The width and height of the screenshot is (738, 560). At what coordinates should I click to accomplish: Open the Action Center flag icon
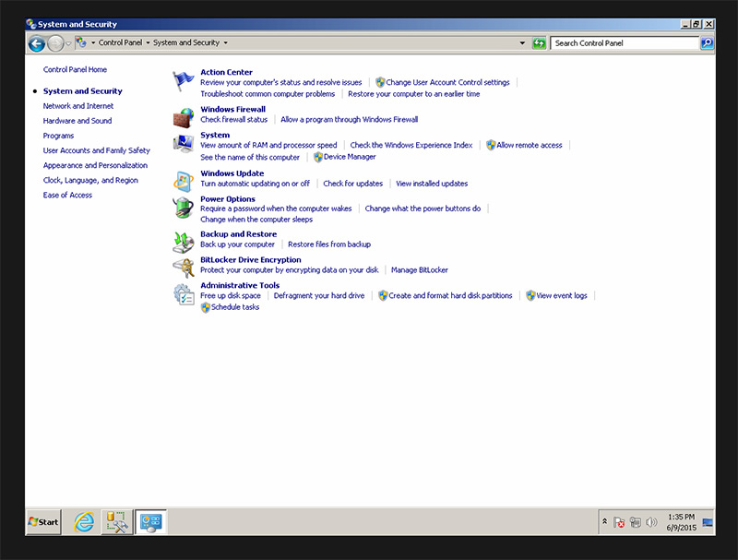coord(183,81)
